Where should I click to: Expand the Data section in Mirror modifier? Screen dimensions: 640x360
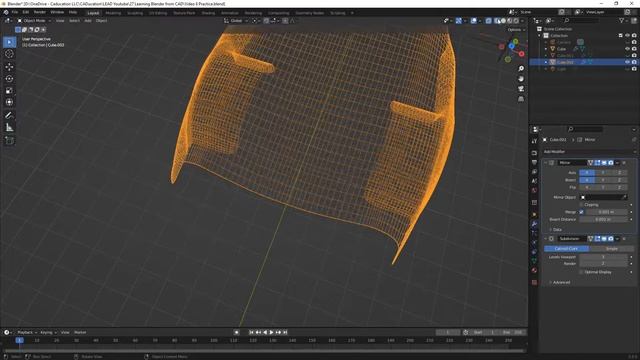(556, 230)
